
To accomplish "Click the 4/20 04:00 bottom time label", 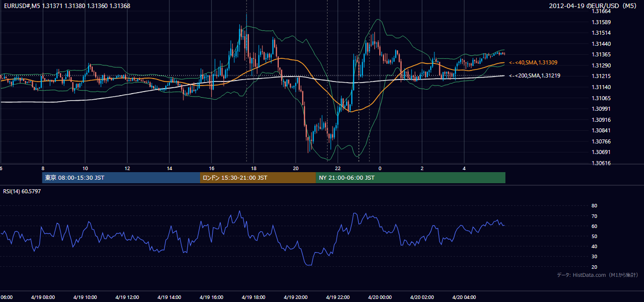I will tap(464, 297).
